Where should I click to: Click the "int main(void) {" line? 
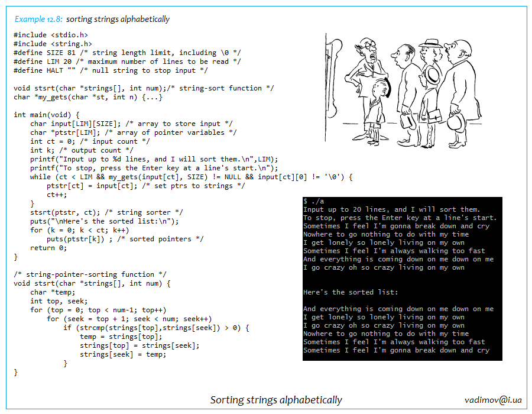(x=47, y=115)
